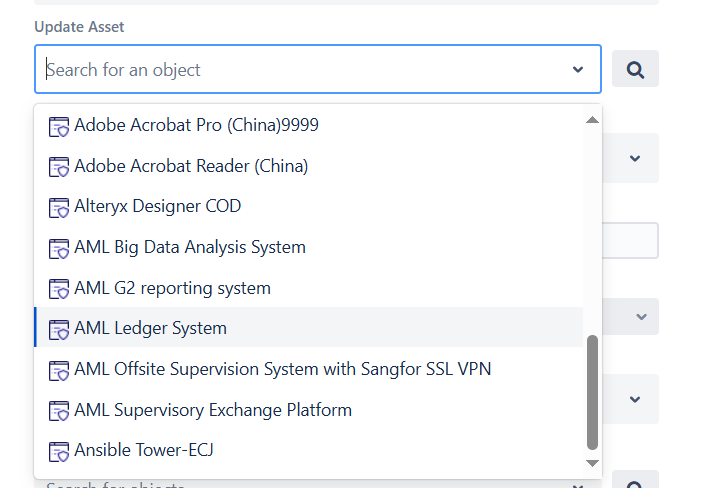Click the icon beside Ansible Tower-ECJ
Viewport: 708px width, 488px height.
point(59,451)
